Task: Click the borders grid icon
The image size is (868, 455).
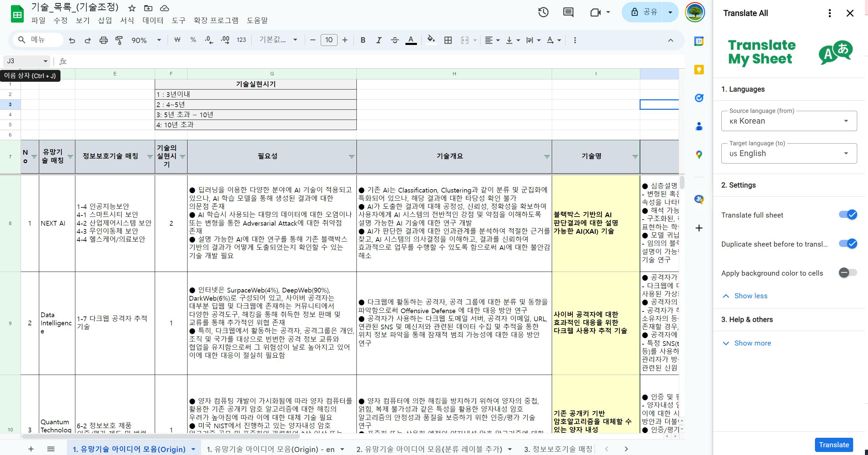Action: pyautogui.click(x=448, y=40)
